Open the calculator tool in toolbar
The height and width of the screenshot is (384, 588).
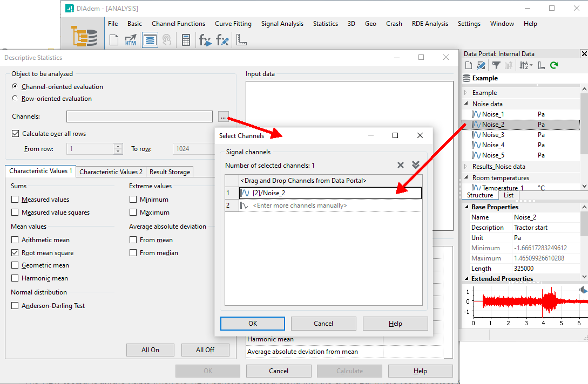pos(186,40)
